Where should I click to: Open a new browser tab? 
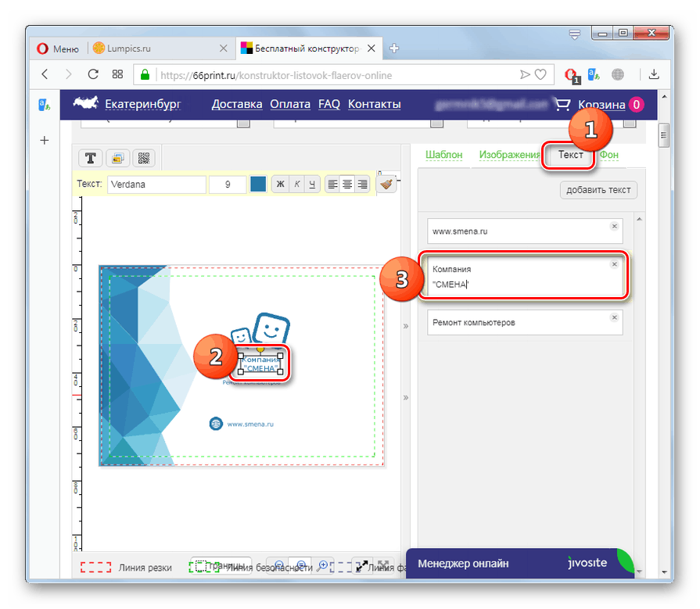tap(394, 48)
